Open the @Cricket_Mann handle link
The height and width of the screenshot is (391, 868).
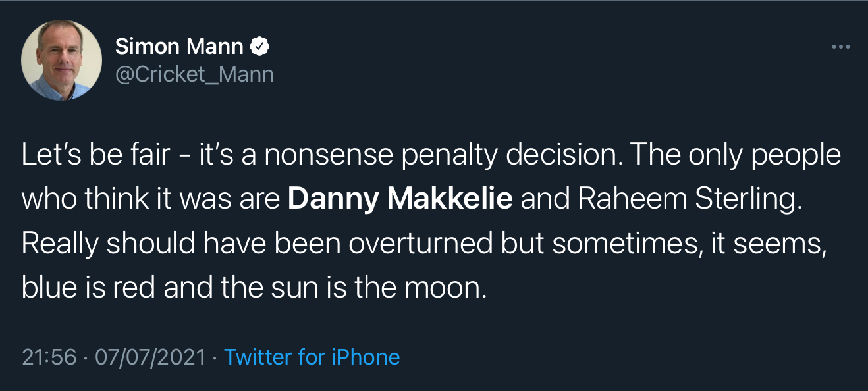click(x=194, y=74)
